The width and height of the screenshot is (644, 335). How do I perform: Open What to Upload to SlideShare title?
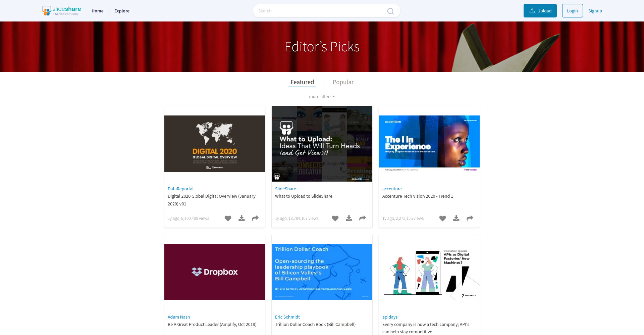pos(304,196)
